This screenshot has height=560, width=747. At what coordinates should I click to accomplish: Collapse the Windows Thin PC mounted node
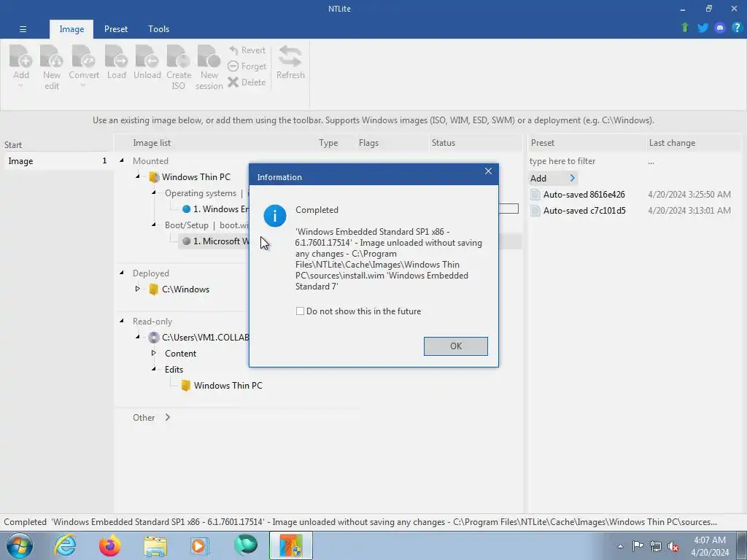tap(138, 176)
